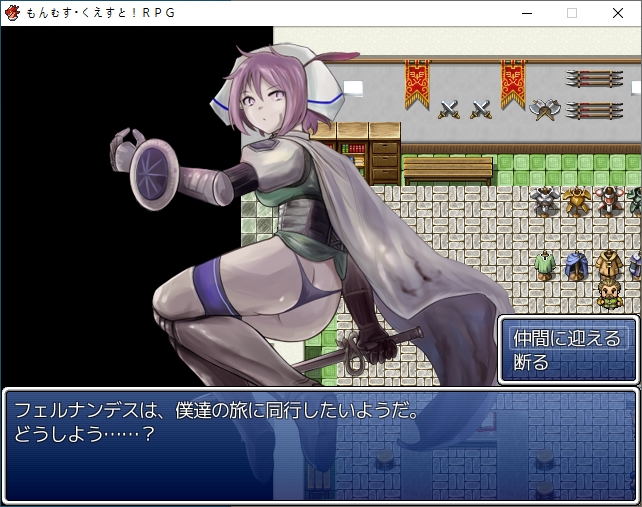Click the red and white armor display
This screenshot has height=507, width=642.
608,201
